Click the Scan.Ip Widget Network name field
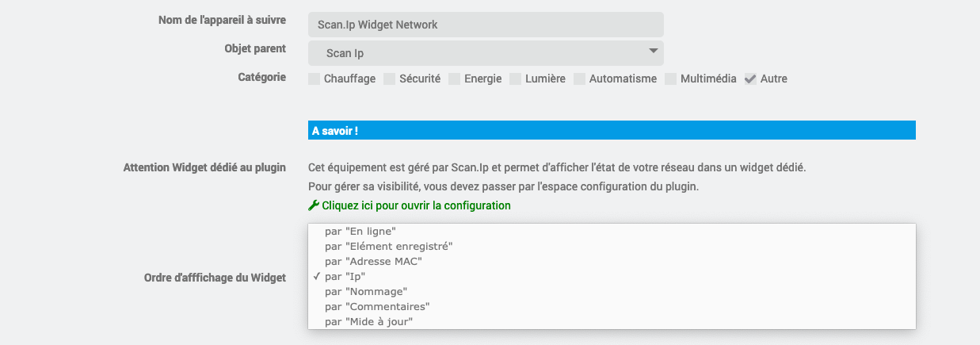 point(486,24)
